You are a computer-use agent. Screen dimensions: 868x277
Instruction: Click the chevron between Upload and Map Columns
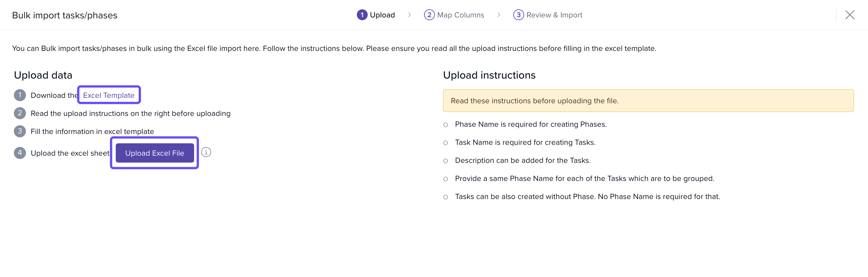click(409, 15)
